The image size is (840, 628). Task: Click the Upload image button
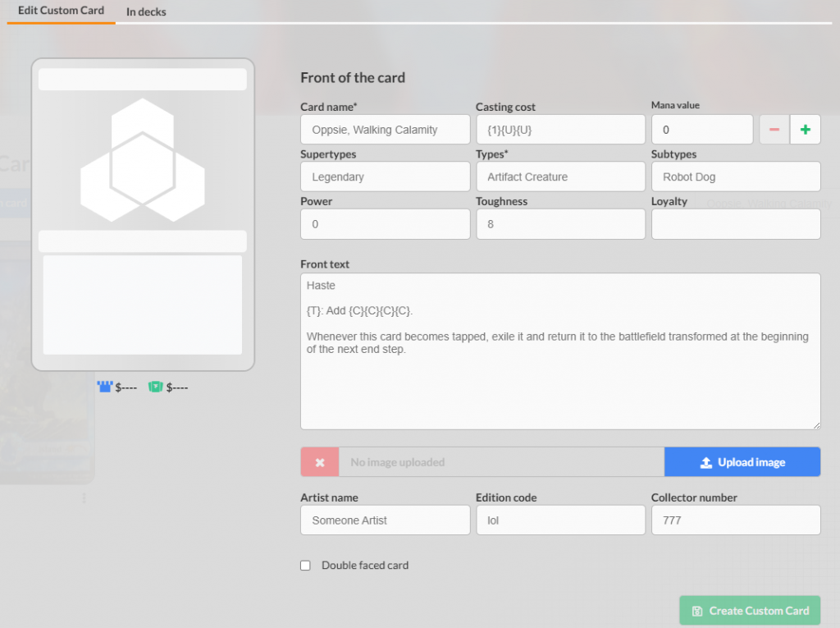(x=742, y=461)
